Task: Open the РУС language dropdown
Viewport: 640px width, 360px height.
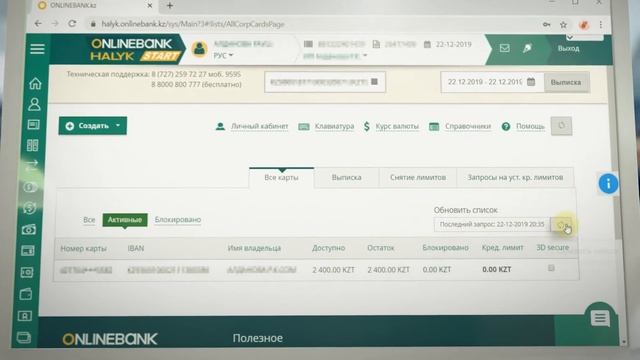Action: click(x=223, y=56)
